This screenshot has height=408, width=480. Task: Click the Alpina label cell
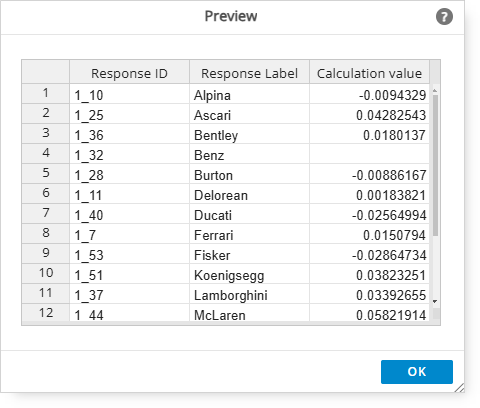coord(249,95)
